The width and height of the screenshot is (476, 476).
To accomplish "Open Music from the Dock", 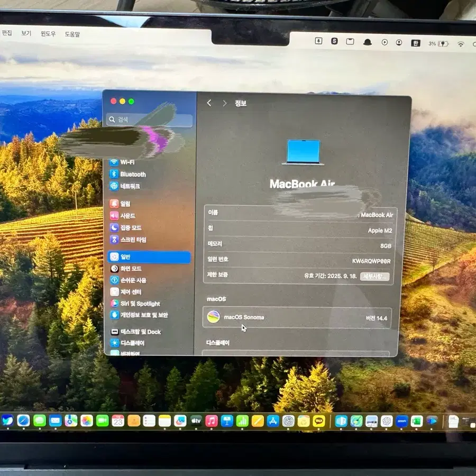I will [211, 421].
